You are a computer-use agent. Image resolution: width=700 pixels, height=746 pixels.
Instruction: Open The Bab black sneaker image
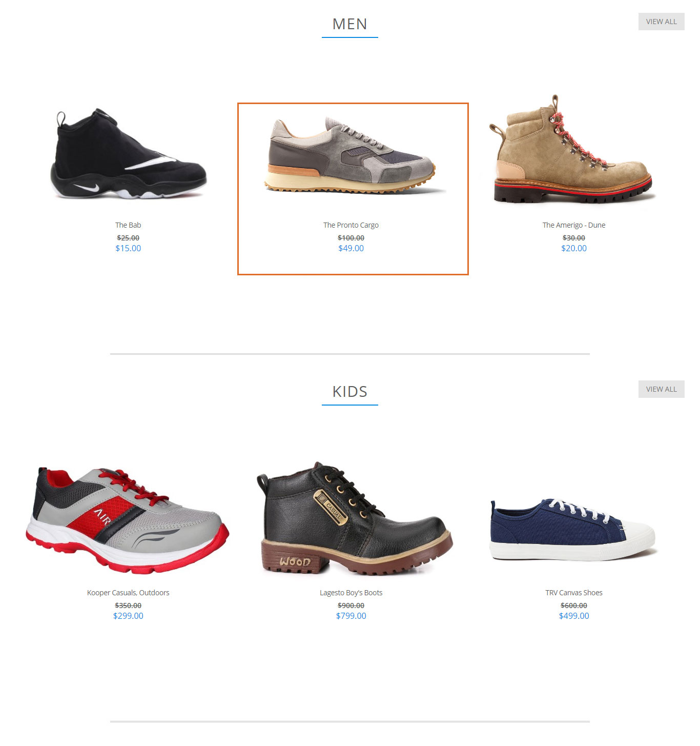click(128, 154)
